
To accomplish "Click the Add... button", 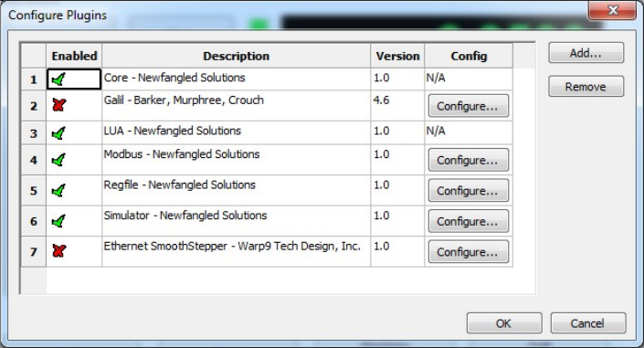I will click(586, 53).
